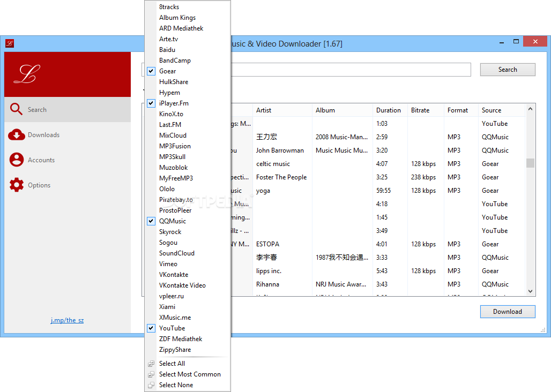This screenshot has height=392, width=551.
Task: Enable the Xiami source
Action: [x=188, y=307]
